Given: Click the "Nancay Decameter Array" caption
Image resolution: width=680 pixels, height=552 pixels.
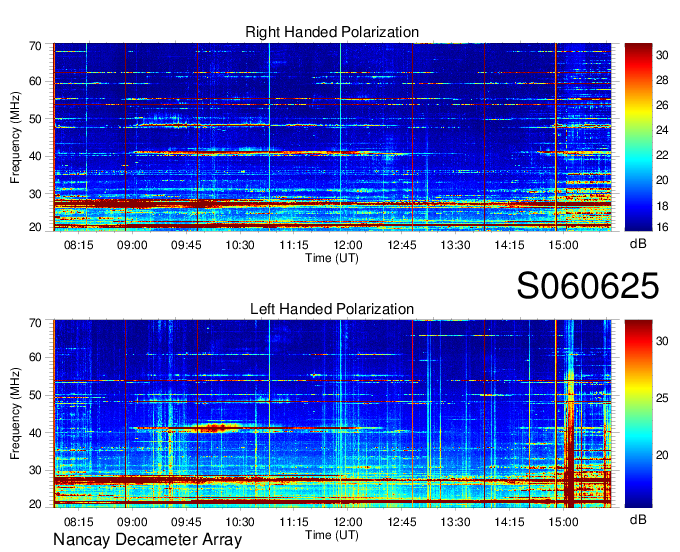Looking at the screenshot, I should click(147, 540).
